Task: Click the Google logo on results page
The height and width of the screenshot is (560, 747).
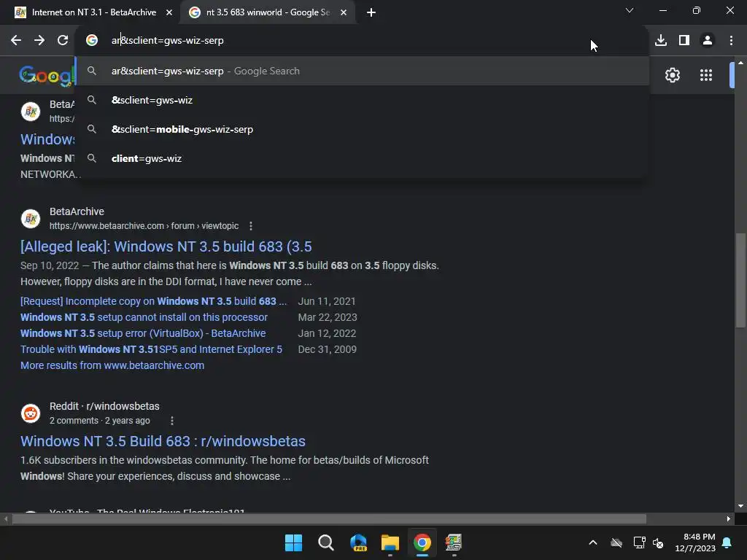Action: (x=47, y=76)
